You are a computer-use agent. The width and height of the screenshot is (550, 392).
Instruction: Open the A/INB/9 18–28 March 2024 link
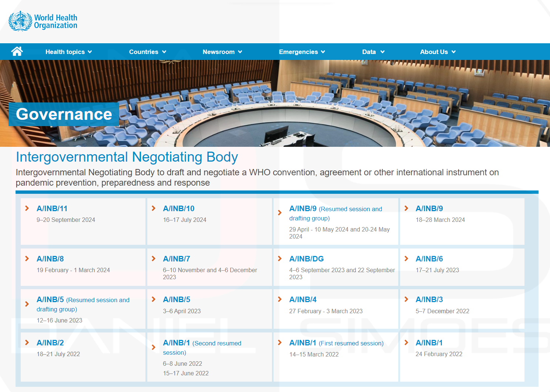429,209
